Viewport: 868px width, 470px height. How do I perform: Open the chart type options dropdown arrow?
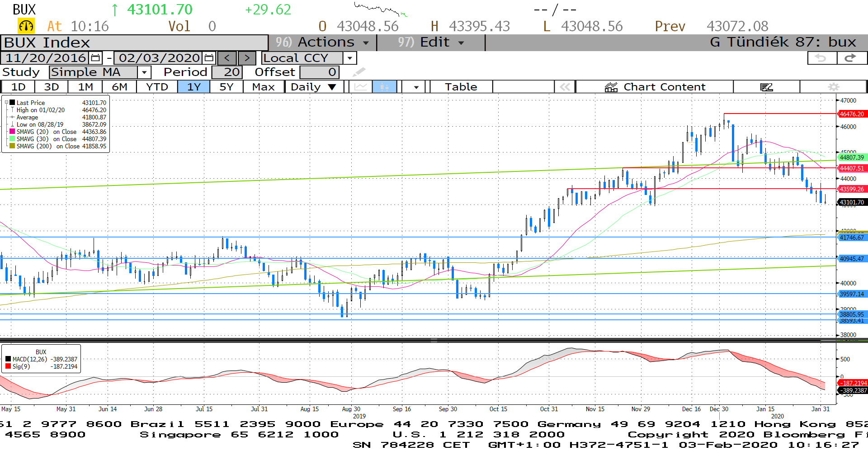tap(416, 87)
